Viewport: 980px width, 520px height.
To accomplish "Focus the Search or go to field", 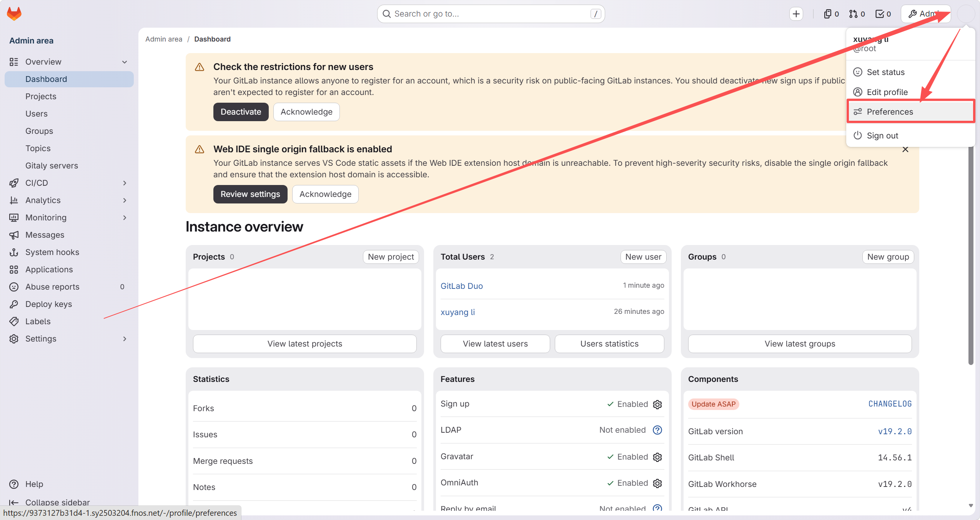I will 491,14.
